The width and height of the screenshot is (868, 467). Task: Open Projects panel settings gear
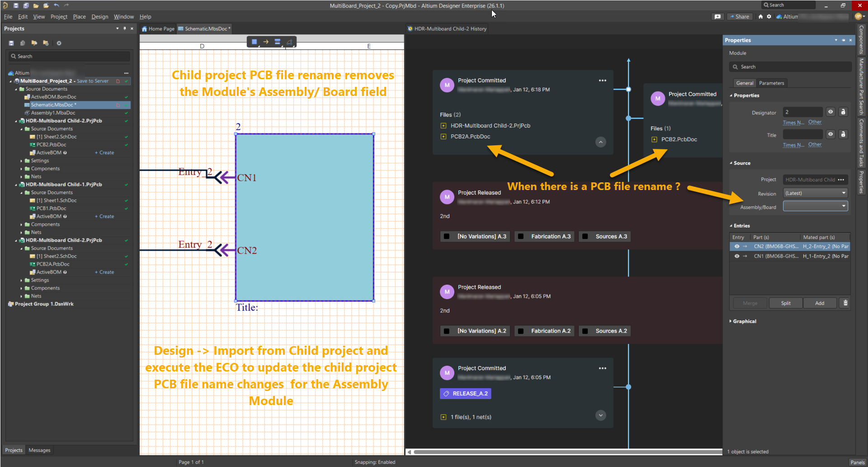(x=59, y=43)
